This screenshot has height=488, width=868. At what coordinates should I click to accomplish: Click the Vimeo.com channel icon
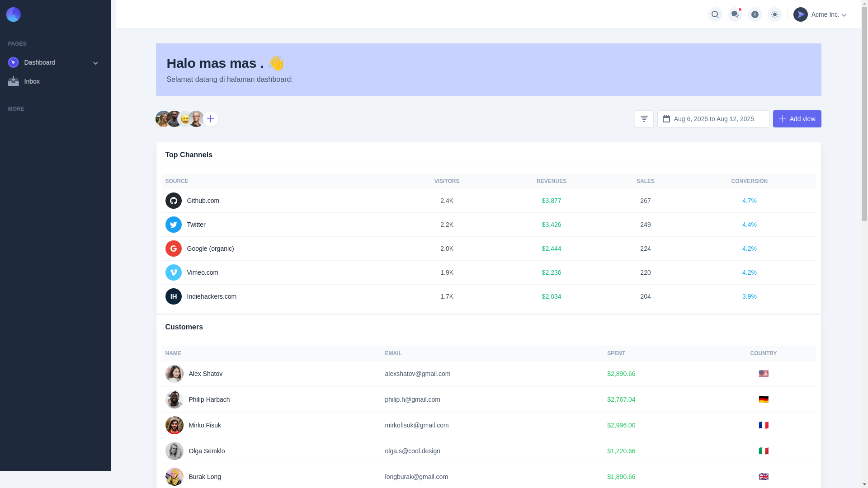coord(173,272)
